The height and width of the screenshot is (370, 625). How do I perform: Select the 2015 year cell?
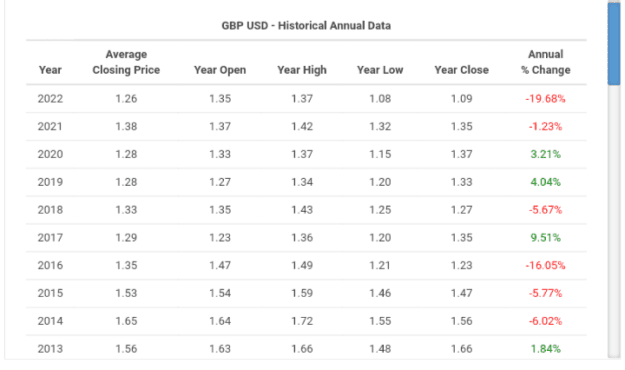pyautogui.click(x=50, y=293)
